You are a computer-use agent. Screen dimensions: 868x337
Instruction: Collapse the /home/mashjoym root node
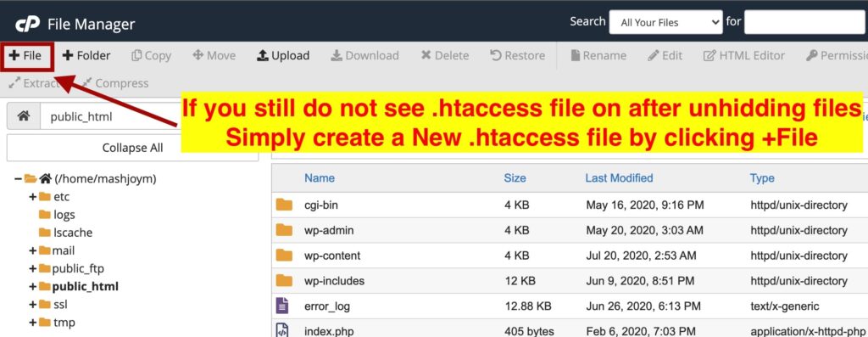19,179
